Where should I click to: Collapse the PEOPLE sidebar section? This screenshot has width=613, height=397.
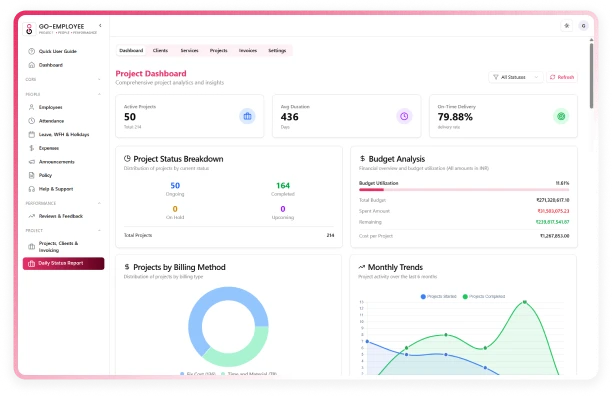[x=99, y=94]
